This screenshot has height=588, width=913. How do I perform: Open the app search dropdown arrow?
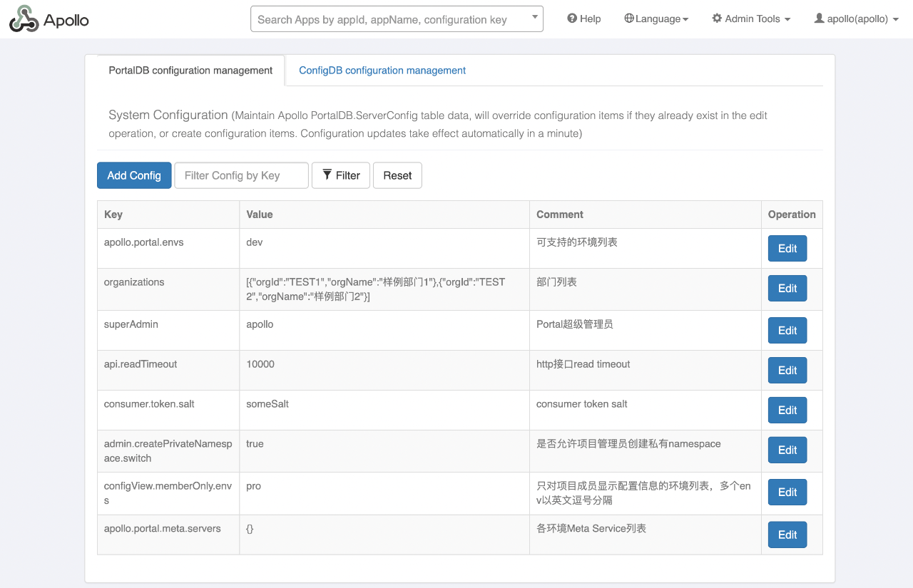point(535,18)
